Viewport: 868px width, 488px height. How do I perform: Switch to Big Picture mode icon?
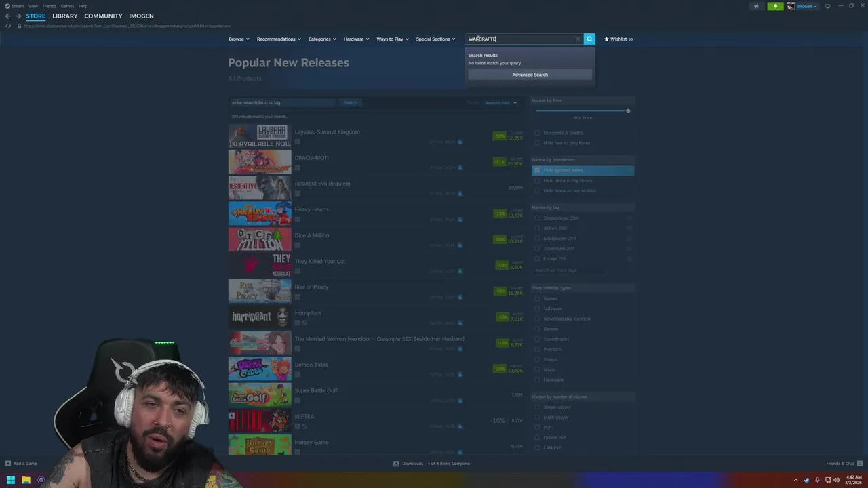pyautogui.click(x=827, y=6)
